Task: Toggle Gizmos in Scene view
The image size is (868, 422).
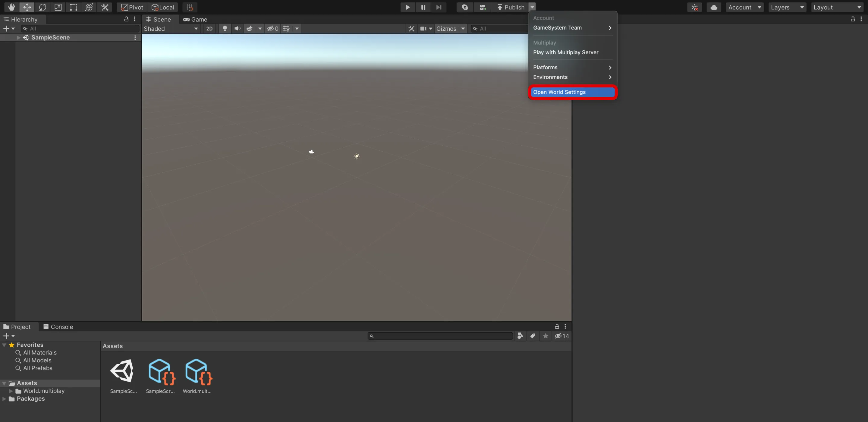Action: [x=446, y=29]
